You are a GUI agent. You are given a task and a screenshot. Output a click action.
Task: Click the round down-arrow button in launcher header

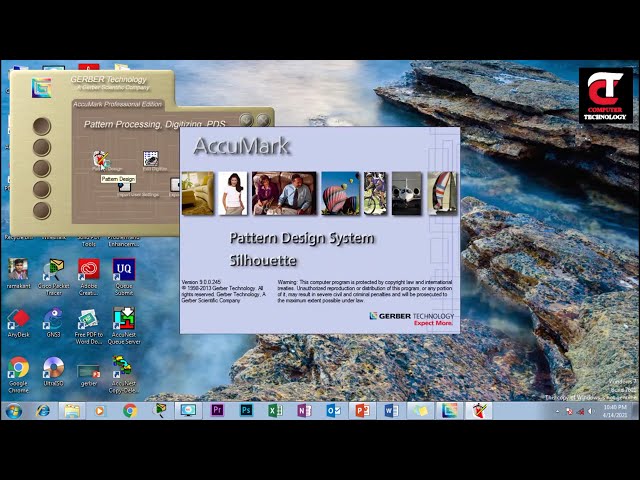pyautogui.click(x=247, y=120)
